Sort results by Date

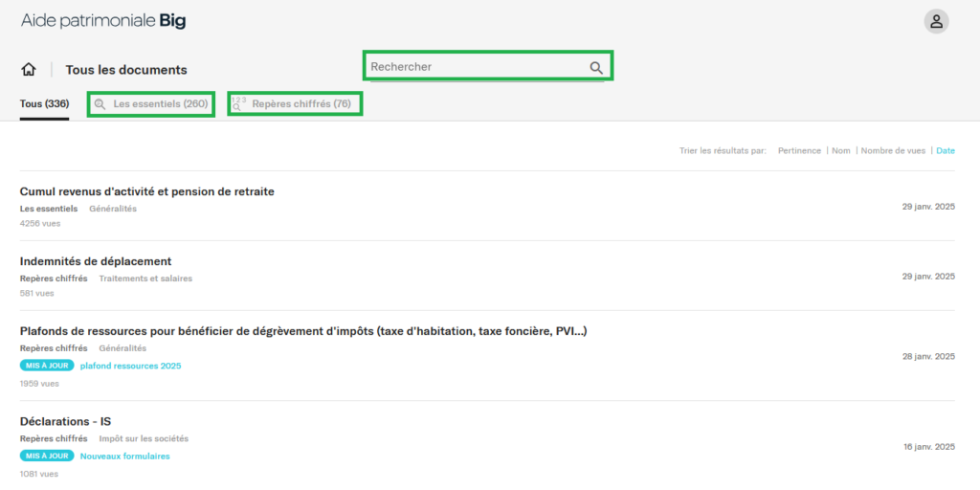(x=945, y=150)
